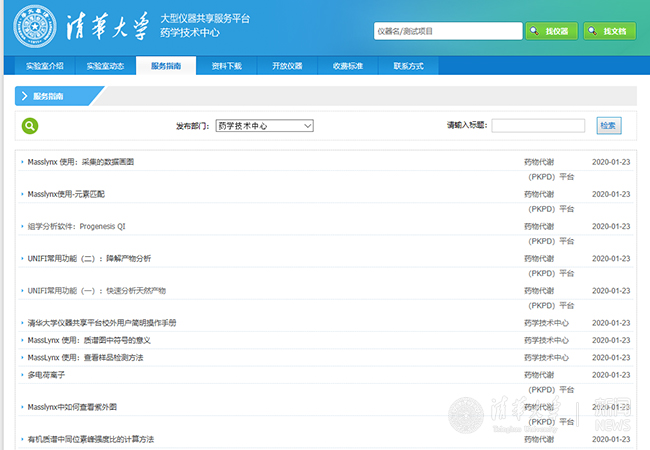This screenshot has height=450, width=650.
Task: Open the 组学分析软件：Progenesis QI article
Action: [76, 226]
